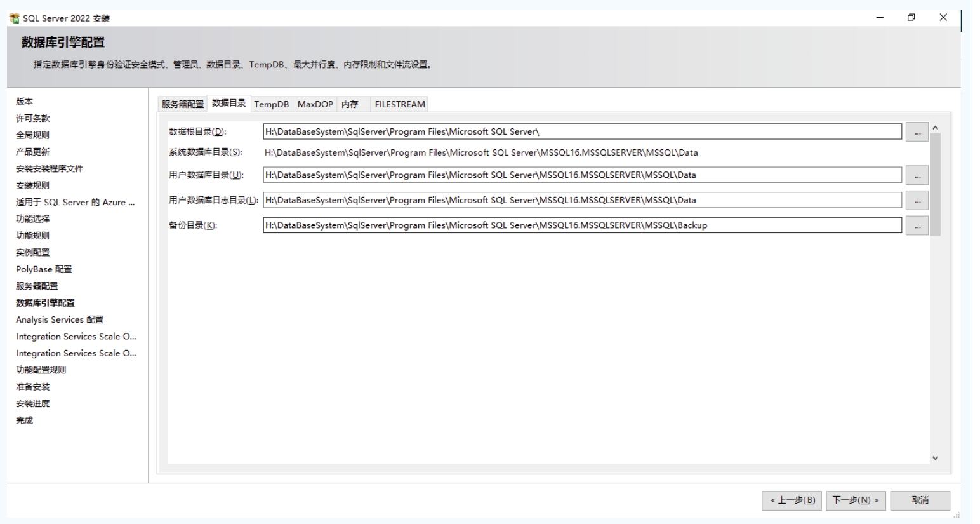Open the TempDB tab
The image size is (980, 524).
click(x=272, y=104)
